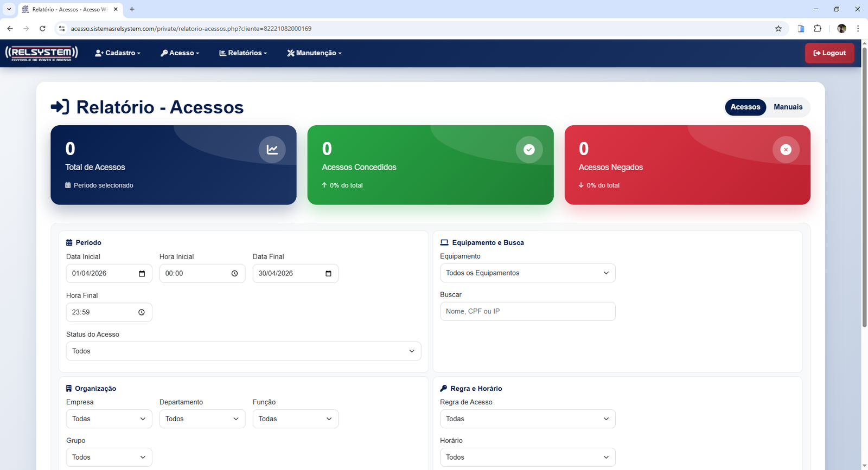The height and width of the screenshot is (470, 868).
Task: Click the chart icon on Total de Acessos card
Action: coord(272,150)
